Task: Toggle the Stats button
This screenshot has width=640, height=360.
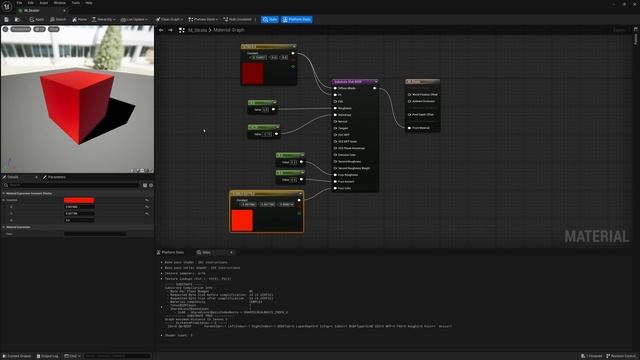Action: pos(270,19)
